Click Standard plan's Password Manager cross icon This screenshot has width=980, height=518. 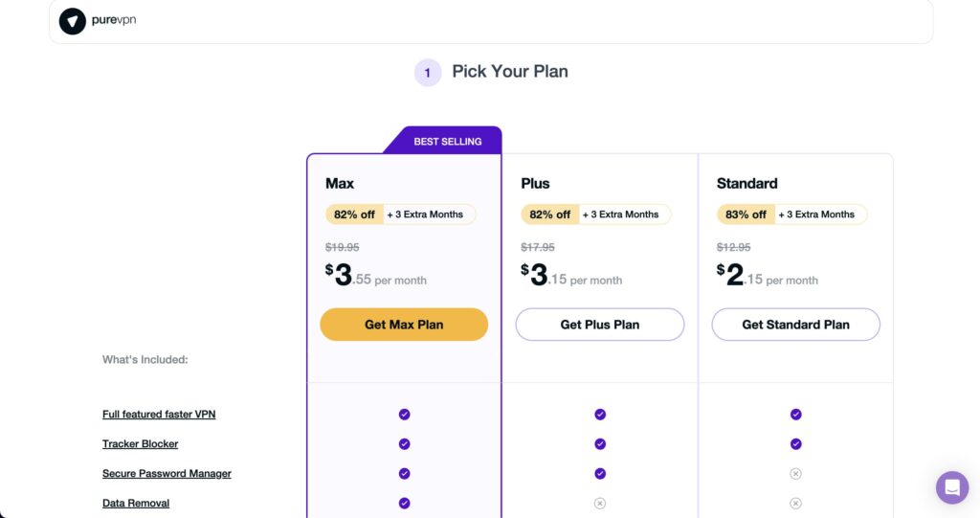795,474
